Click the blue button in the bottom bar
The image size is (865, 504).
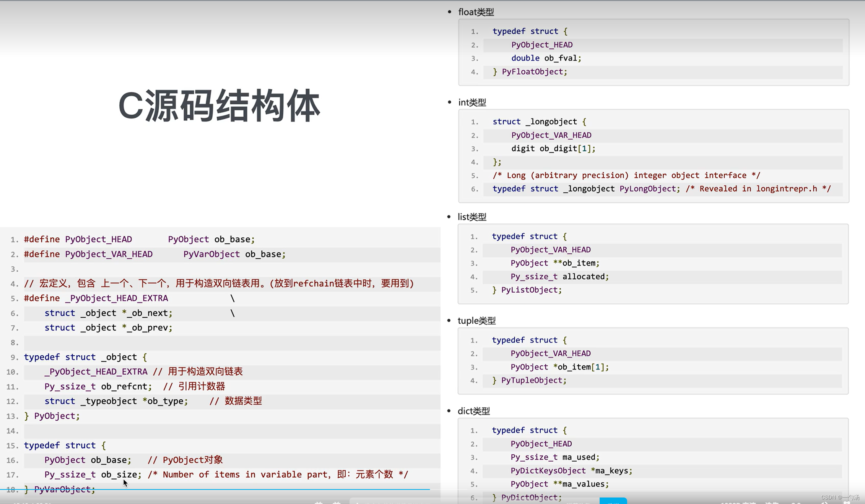click(x=613, y=502)
